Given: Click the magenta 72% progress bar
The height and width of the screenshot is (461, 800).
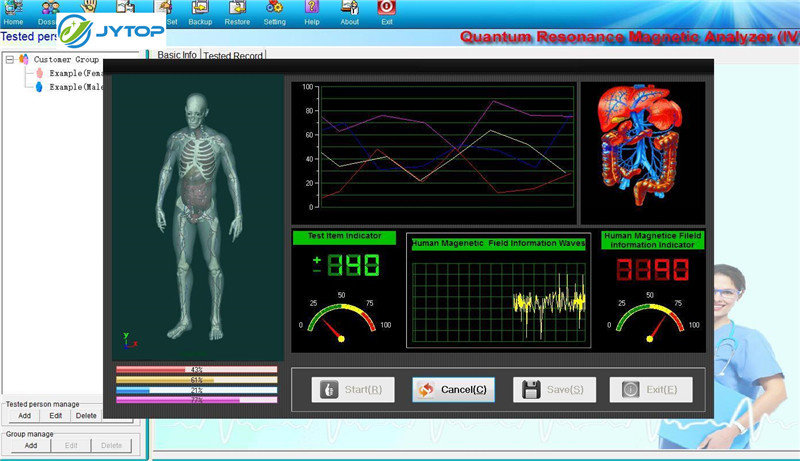Looking at the screenshot, I should (196, 400).
